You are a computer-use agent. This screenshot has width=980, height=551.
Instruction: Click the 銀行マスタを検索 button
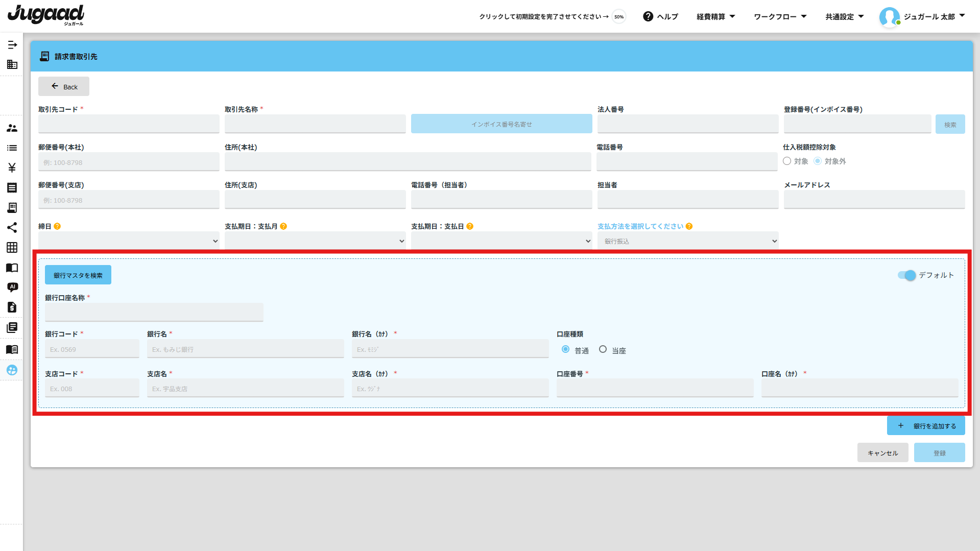[78, 275]
